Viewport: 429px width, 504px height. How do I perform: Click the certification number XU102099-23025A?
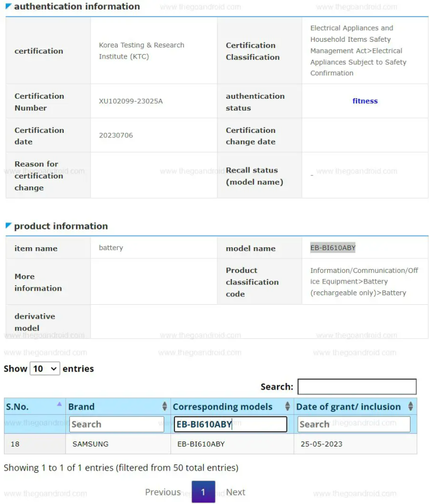click(131, 101)
